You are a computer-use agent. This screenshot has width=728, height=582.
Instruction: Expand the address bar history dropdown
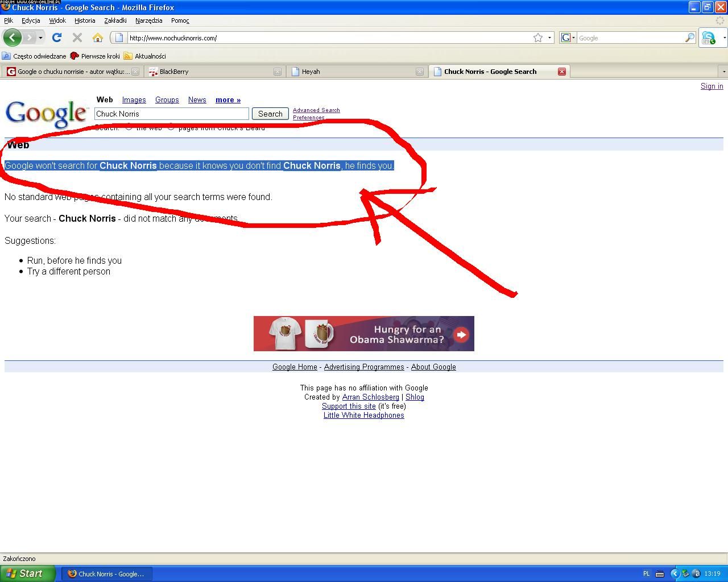click(x=549, y=38)
